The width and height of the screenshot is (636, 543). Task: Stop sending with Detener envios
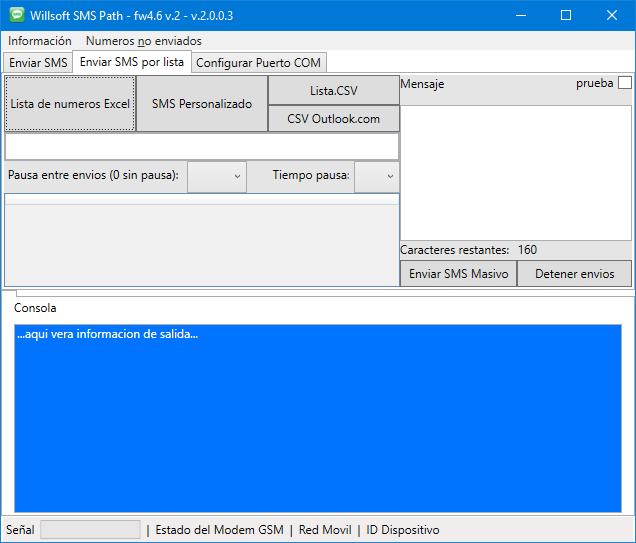click(574, 274)
